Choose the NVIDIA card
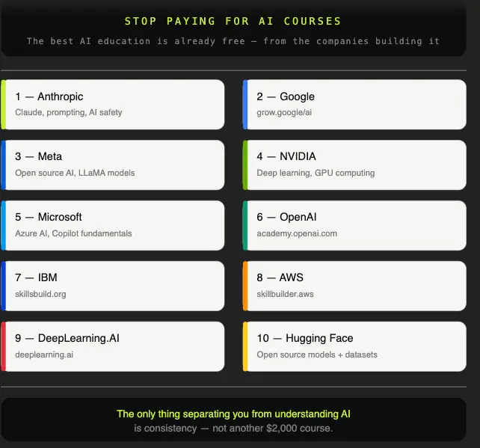Image resolution: width=480 pixels, height=448 pixels. 354,165
